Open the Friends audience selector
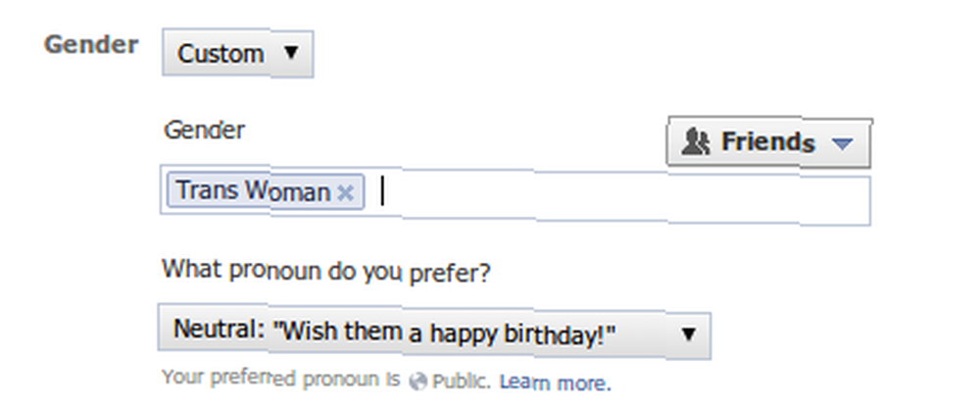 [769, 142]
